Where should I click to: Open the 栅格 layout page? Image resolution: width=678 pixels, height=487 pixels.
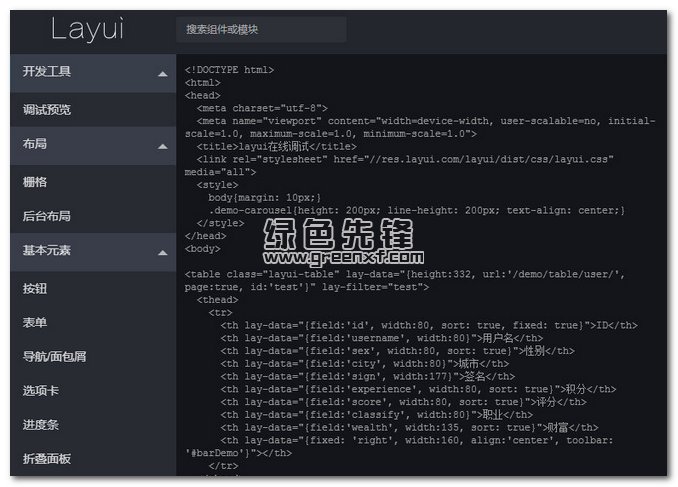93,182
